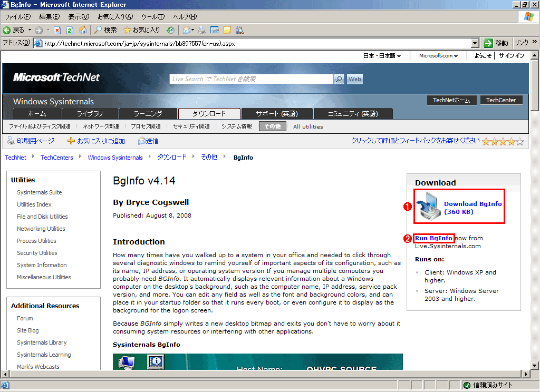Select the セキュリティ関連 sub-tab
540x392 pixels.
(191, 126)
